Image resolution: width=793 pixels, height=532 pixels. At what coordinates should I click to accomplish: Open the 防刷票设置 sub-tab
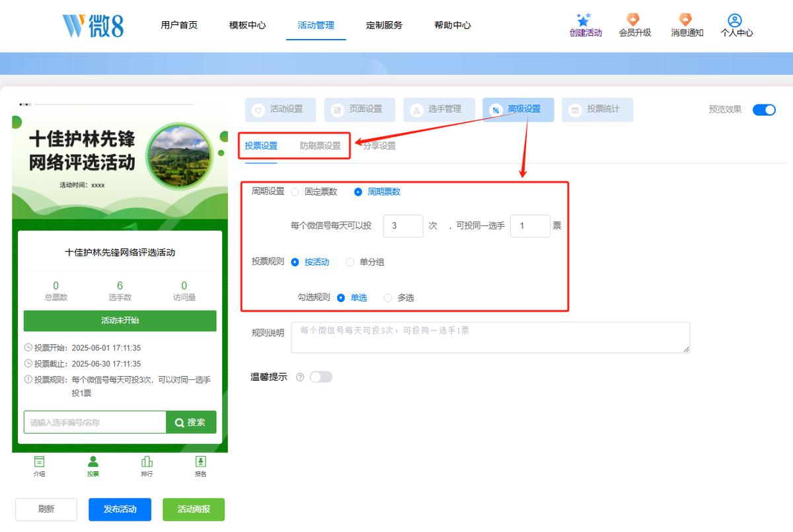(x=321, y=146)
